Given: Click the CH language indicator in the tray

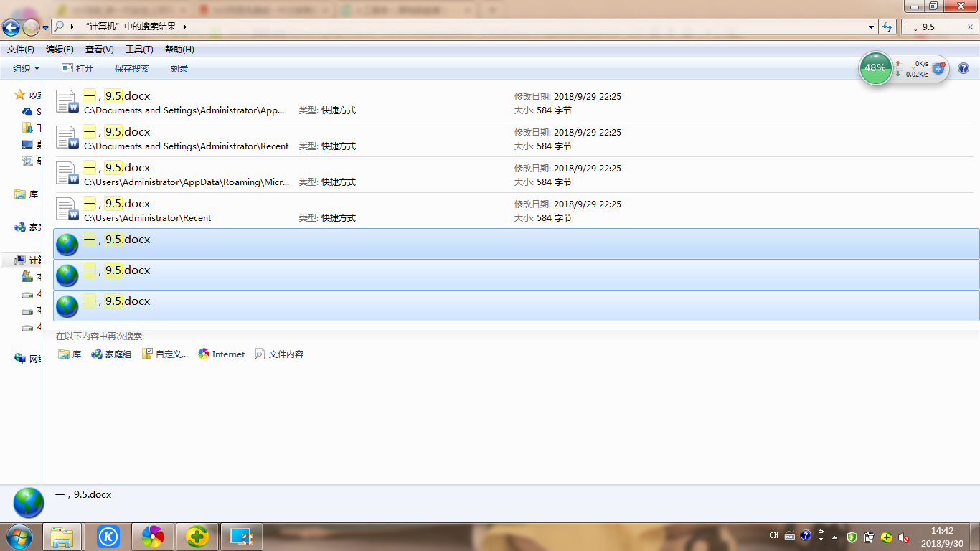Looking at the screenshot, I should (x=774, y=536).
